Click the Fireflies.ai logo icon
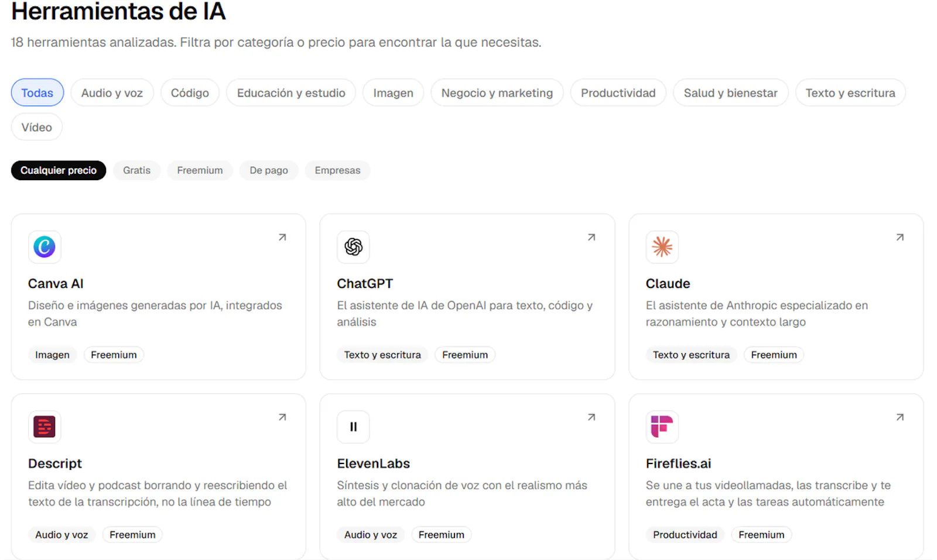 pos(662,427)
